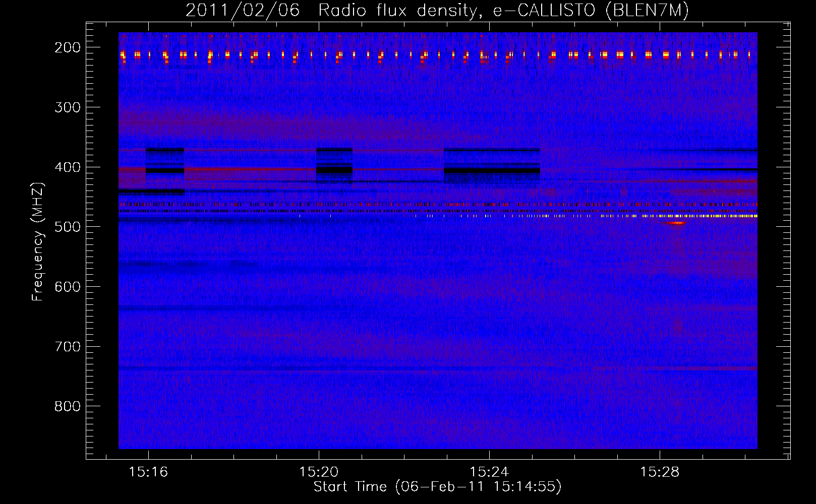Click the 800 frequency tick label
The width and height of the screenshot is (816, 504).
pos(68,406)
